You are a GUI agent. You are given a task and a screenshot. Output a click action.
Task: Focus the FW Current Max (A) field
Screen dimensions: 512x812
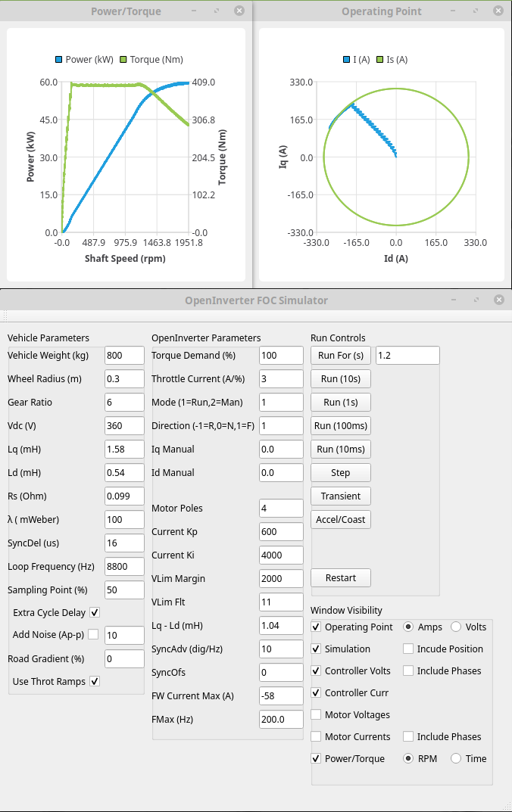[281, 696]
